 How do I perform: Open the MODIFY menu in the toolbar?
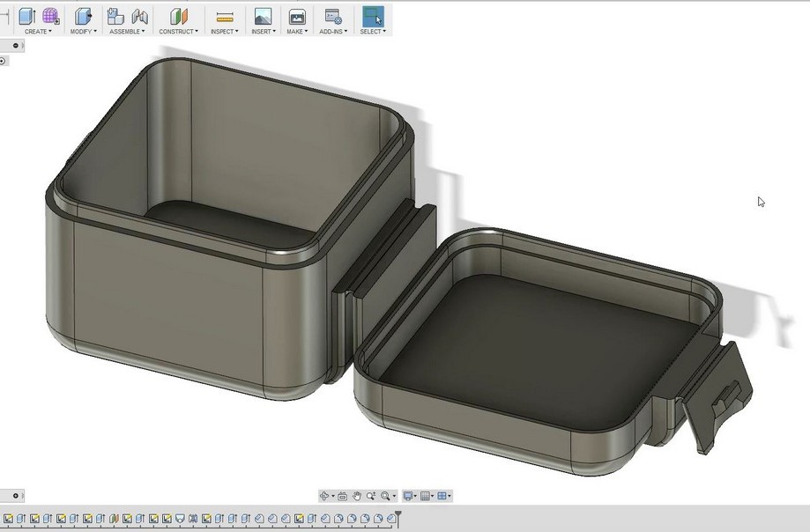82,31
